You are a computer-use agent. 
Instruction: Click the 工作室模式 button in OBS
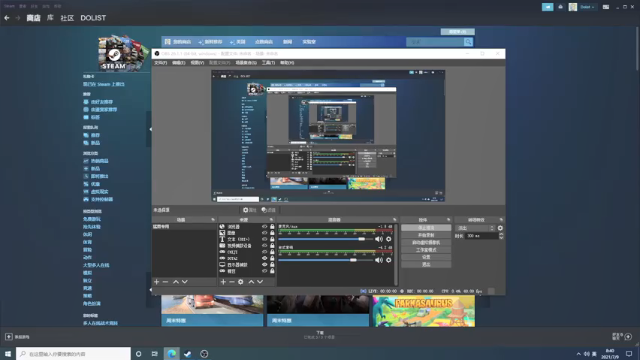coord(426,250)
